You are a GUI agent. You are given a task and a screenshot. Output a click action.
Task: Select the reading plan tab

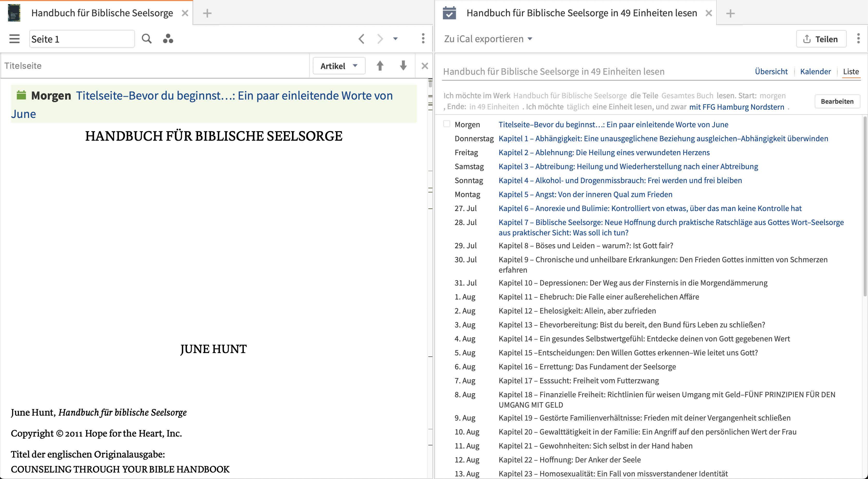[582, 13]
